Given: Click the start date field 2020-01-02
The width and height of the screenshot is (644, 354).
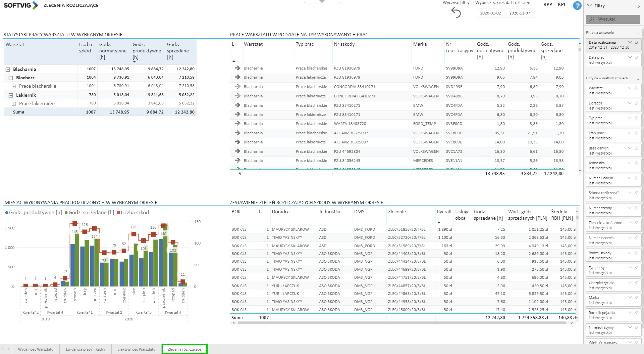Looking at the screenshot, I should pyautogui.click(x=490, y=13).
